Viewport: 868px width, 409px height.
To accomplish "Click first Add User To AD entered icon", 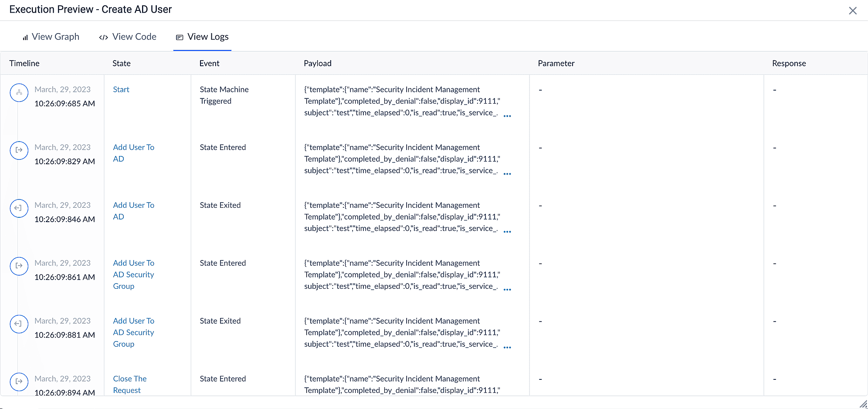I will 19,150.
